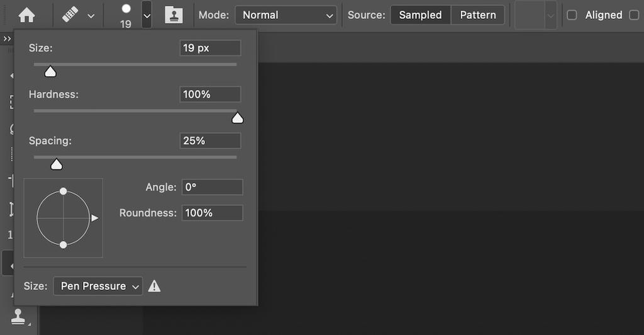The height and width of the screenshot is (335, 644).
Task: Click the Hardness slider handle
Action: click(x=237, y=118)
